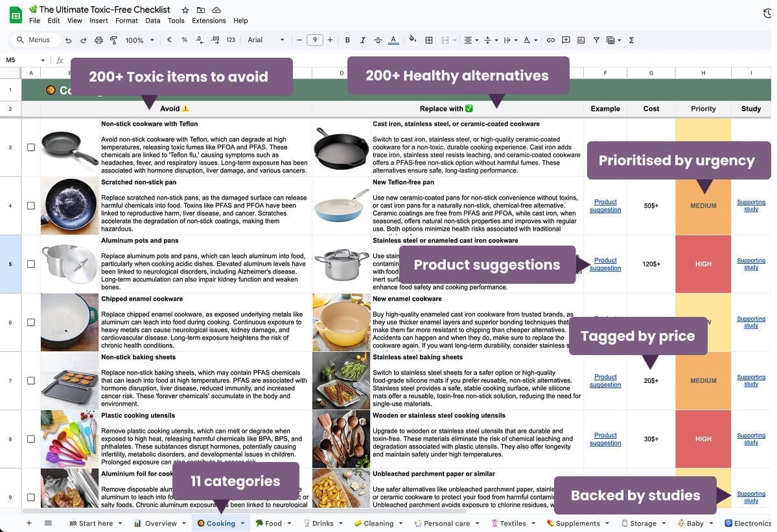
Task: Open Product suggestion for Non-stick baking sheets
Action: pos(605,381)
